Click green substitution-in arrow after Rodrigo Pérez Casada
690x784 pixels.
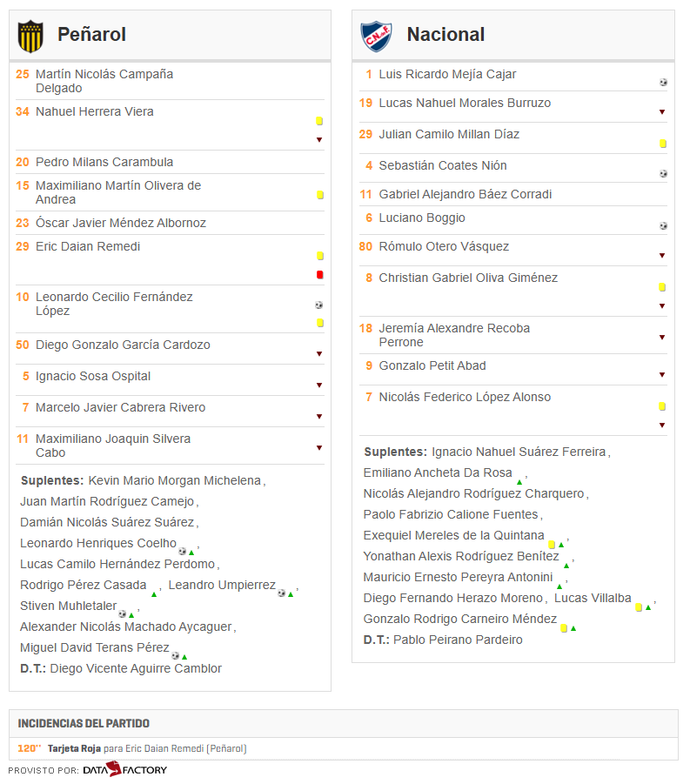[154, 594]
